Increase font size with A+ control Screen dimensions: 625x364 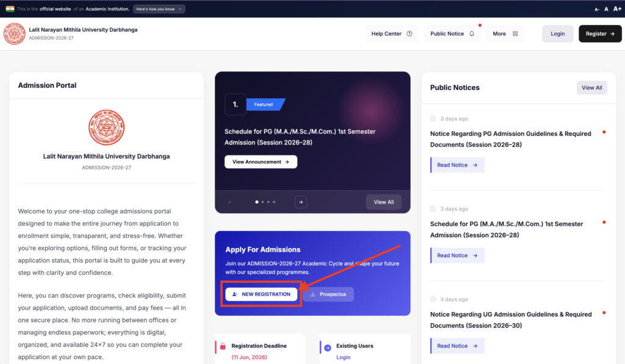tap(617, 9)
